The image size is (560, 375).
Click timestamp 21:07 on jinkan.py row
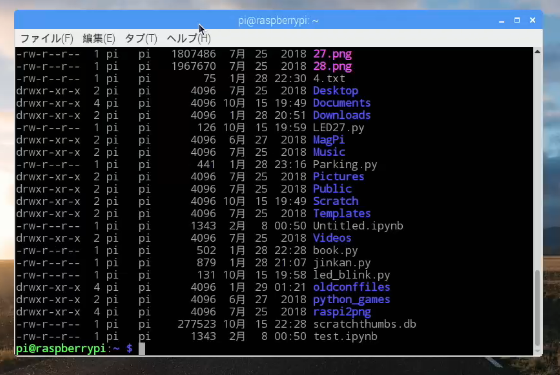[x=290, y=263]
